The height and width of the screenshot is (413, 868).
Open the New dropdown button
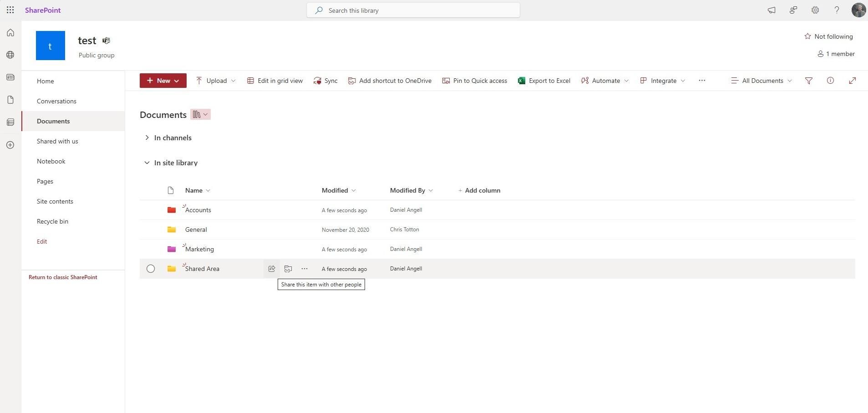tap(163, 81)
